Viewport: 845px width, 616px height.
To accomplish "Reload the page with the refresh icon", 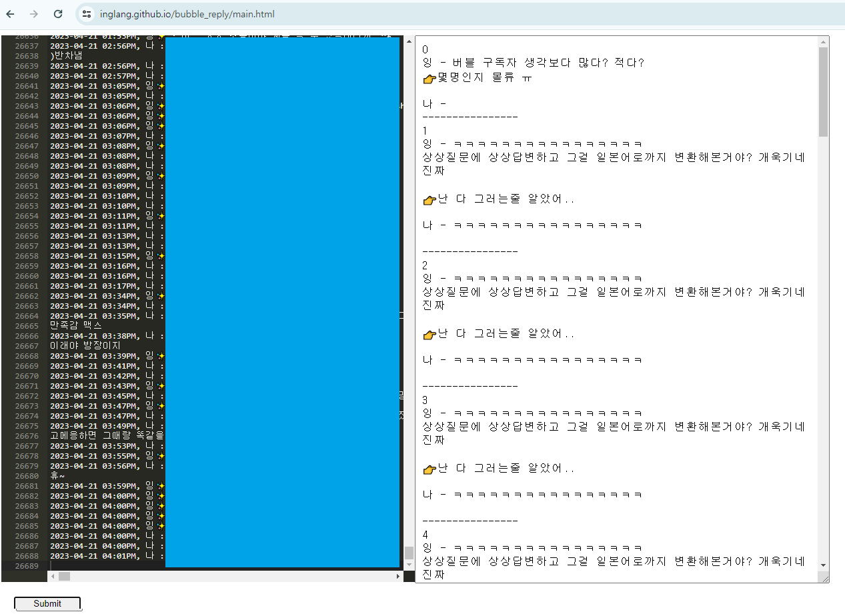I will [x=58, y=14].
